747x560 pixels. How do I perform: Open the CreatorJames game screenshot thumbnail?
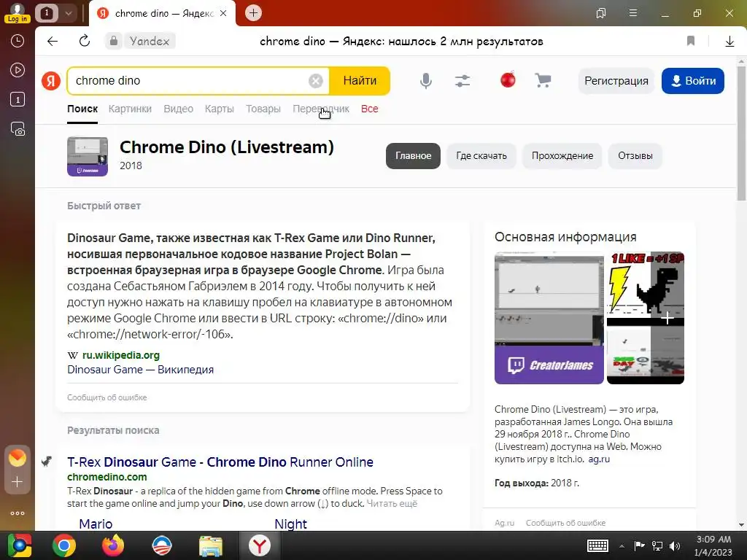click(549, 318)
